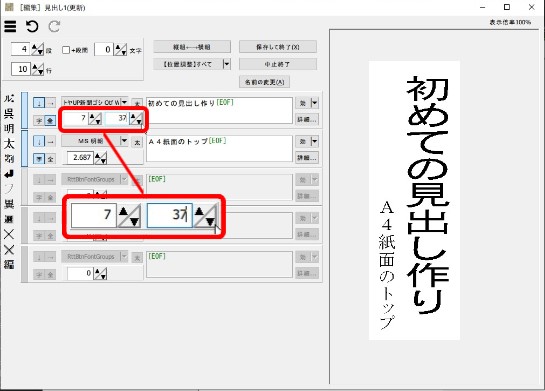Open the hamburger menu
This screenshot has height=391, width=545.
(10, 26)
